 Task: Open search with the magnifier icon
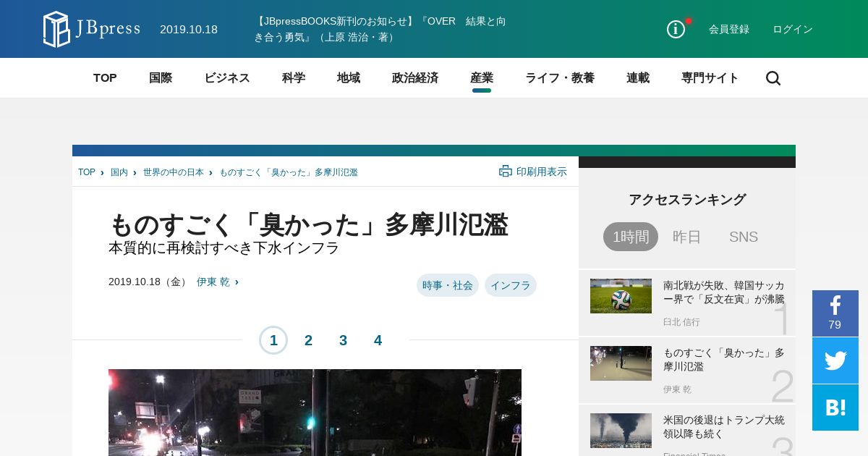(x=773, y=78)
